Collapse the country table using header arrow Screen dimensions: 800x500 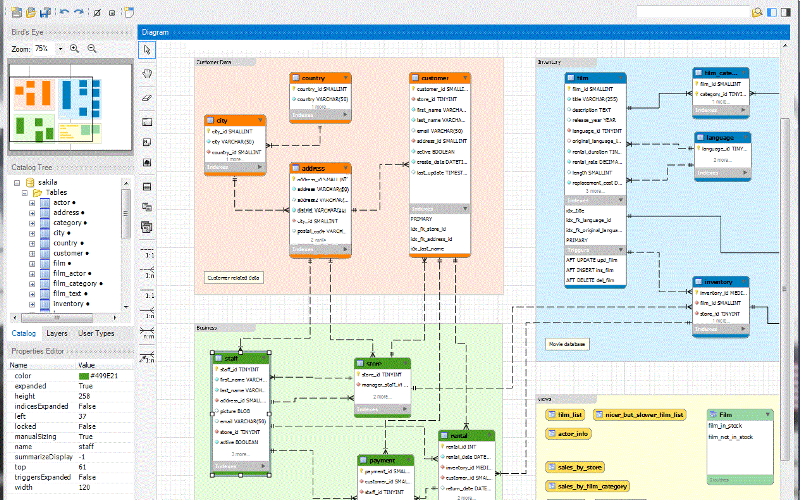(x=346, y=77)
